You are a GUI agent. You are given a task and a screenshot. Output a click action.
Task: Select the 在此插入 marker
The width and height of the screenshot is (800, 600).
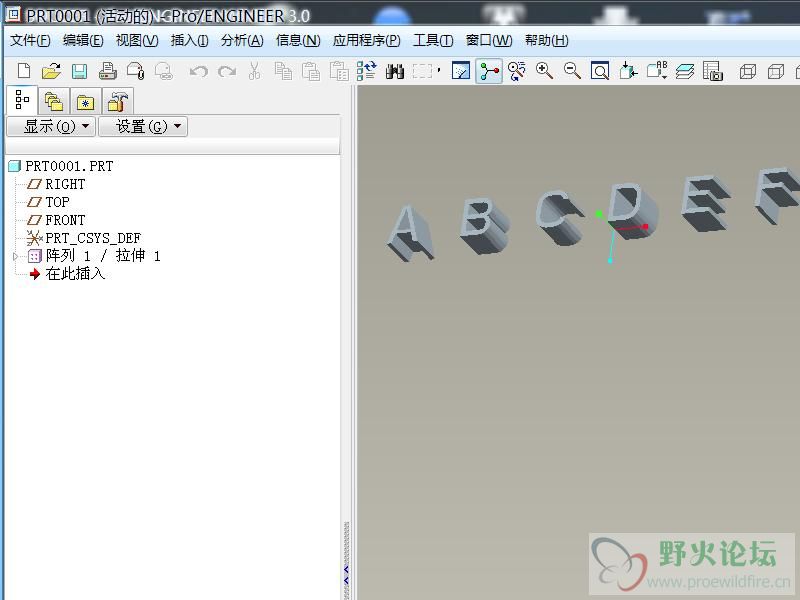[x=75, y=274]
